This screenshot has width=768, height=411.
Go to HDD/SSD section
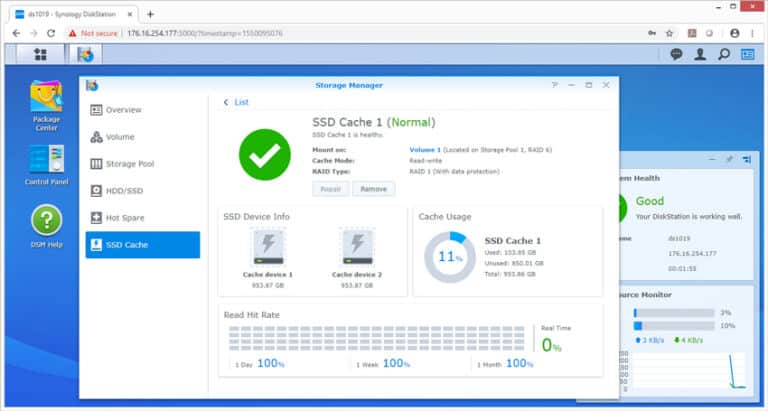143,191
